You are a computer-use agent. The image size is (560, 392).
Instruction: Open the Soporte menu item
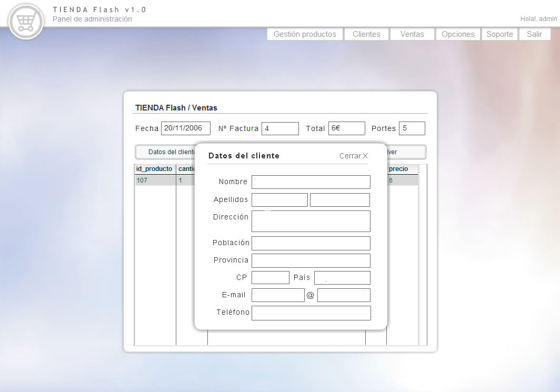tap(499, 34)
